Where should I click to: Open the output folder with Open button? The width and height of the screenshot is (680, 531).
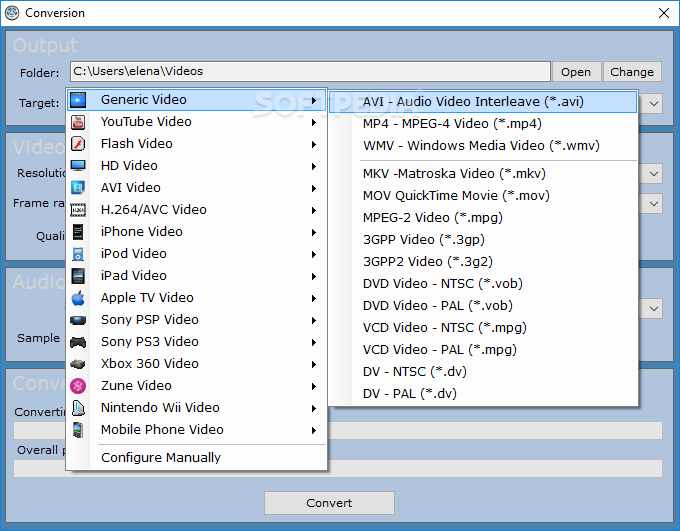click(x=576, y=72)
